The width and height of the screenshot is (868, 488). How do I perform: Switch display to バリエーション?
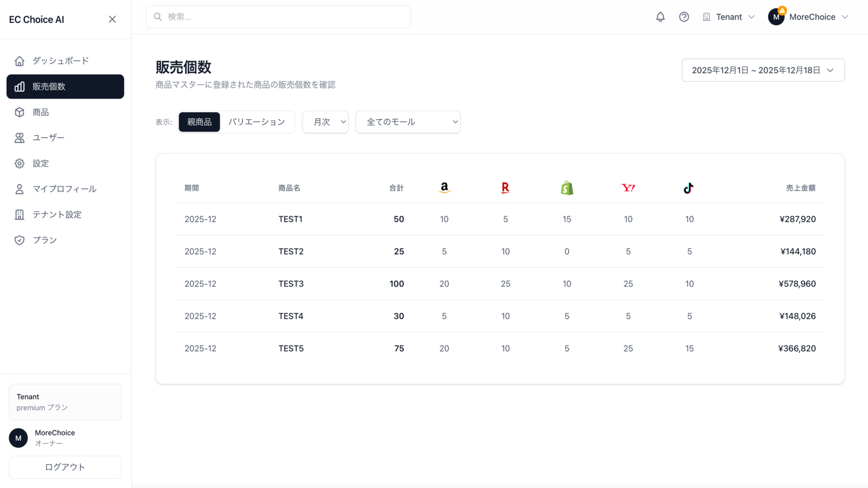tap(257, 122)
